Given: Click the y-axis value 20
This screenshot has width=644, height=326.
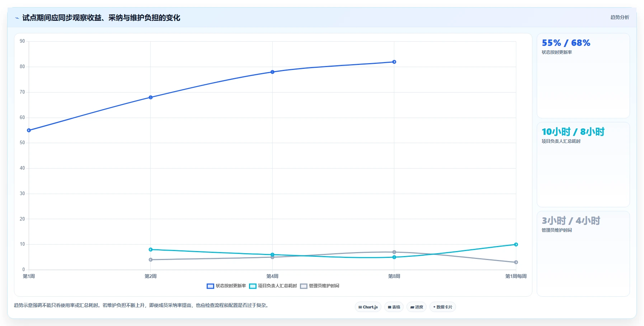Looking at the screenshot, I should pyautogui.click(x=22, y=219).
